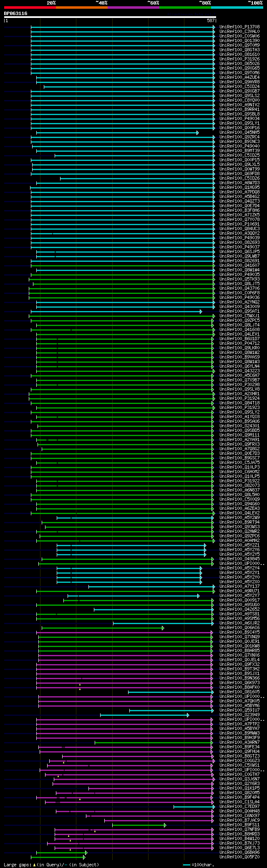Image resolution: width=267 pixels, height=868 pixels.
Task: Select label UniRef100_A9RU71
Action: click(x=239, y=591)
